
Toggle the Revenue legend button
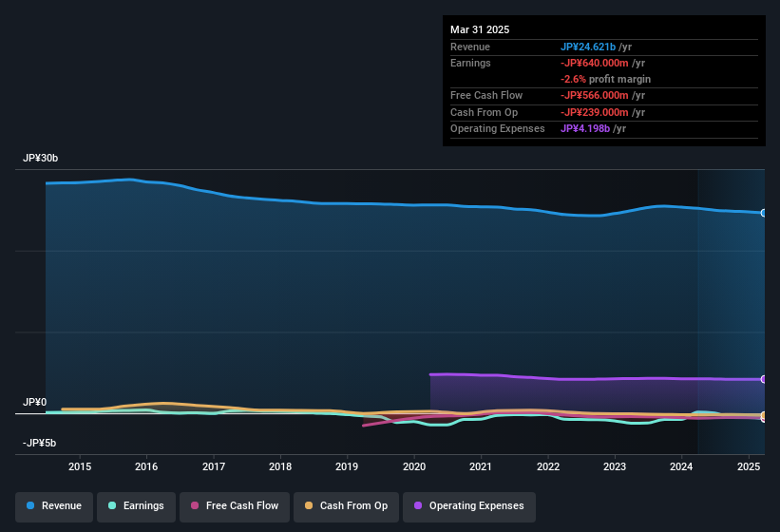[x=54, y=506]
